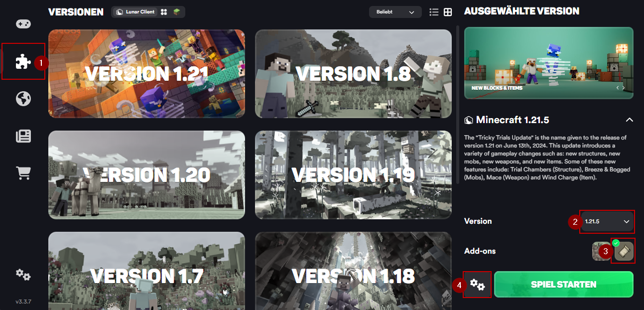Image resolution: width=644 pixels, height=310 pixels.
Task: Collapse the Minecraft 1.21.5 description section
Action: tap(629, 120)
